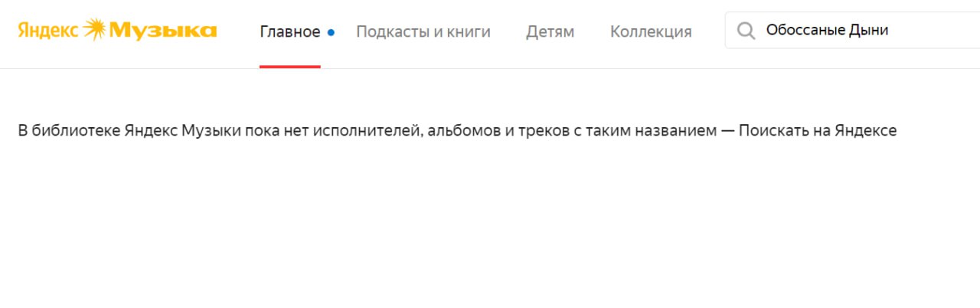Follow the "Поискать на Яндексе" link

(x=817, y=131)
